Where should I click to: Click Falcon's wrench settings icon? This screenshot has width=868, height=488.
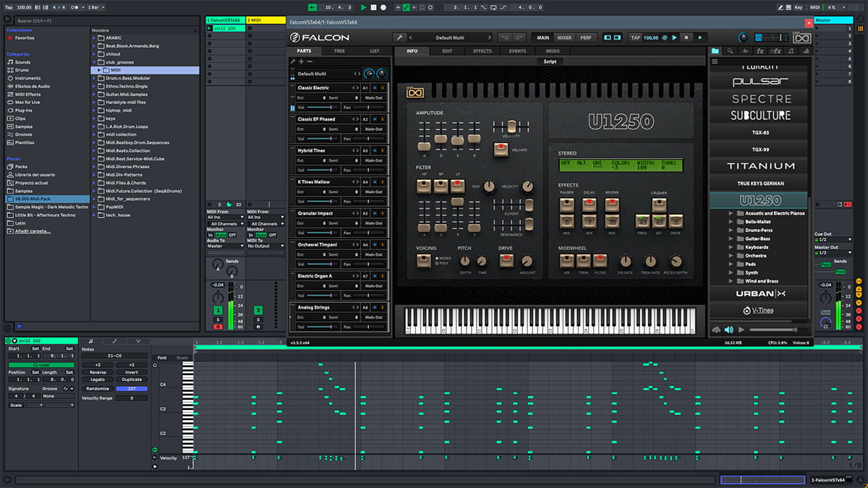(x=399, y=38)
